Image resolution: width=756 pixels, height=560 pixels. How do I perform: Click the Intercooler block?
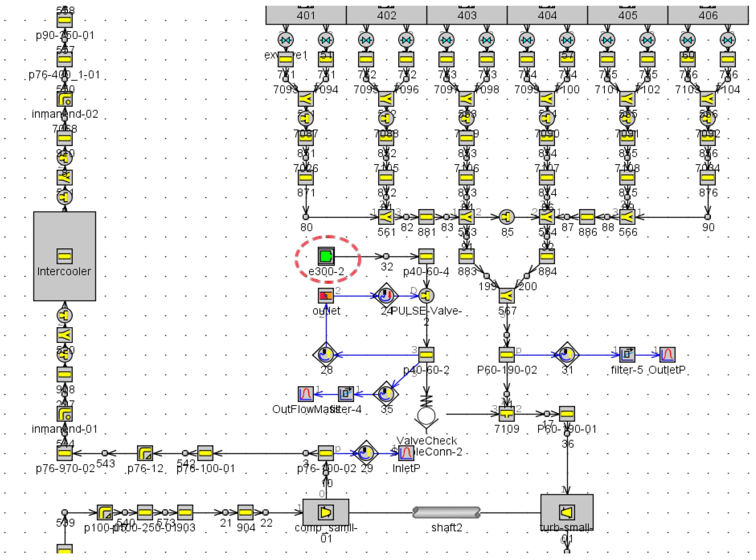64,256
